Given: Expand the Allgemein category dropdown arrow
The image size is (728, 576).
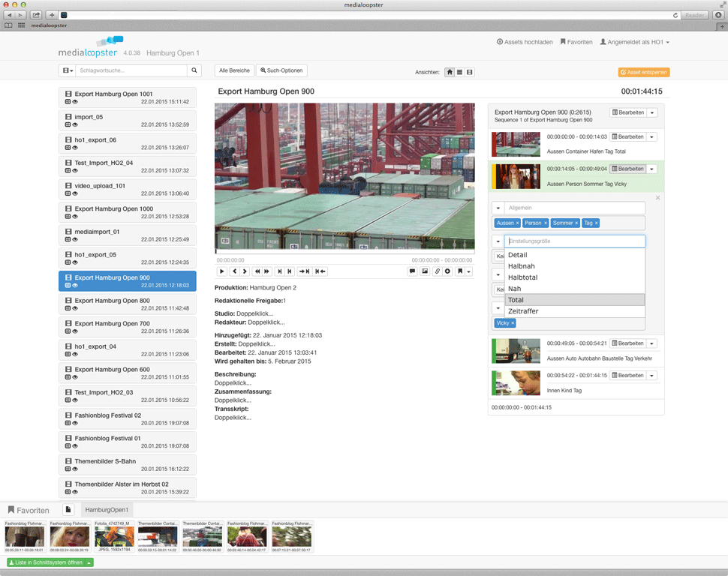Looking at the screenshot, I should click(498, 208).
